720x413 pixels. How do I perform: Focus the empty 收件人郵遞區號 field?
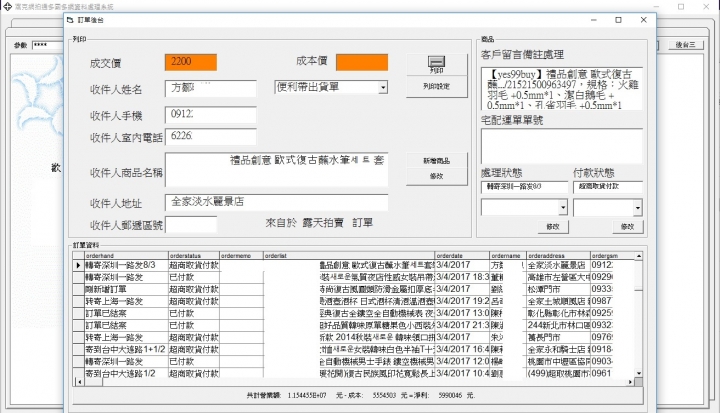pyautogui.click(x=191, y=225)
